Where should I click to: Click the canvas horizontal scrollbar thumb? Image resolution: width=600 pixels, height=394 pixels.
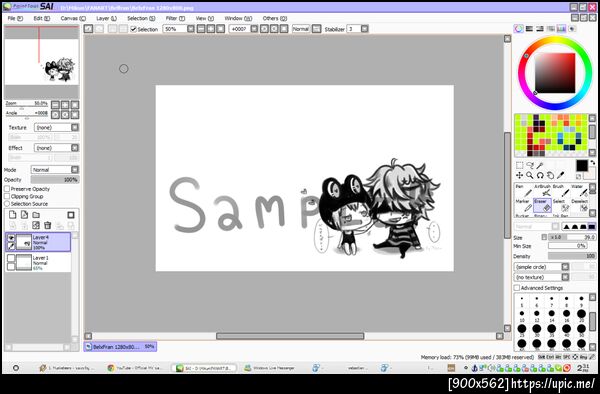(x=290, y=336)
